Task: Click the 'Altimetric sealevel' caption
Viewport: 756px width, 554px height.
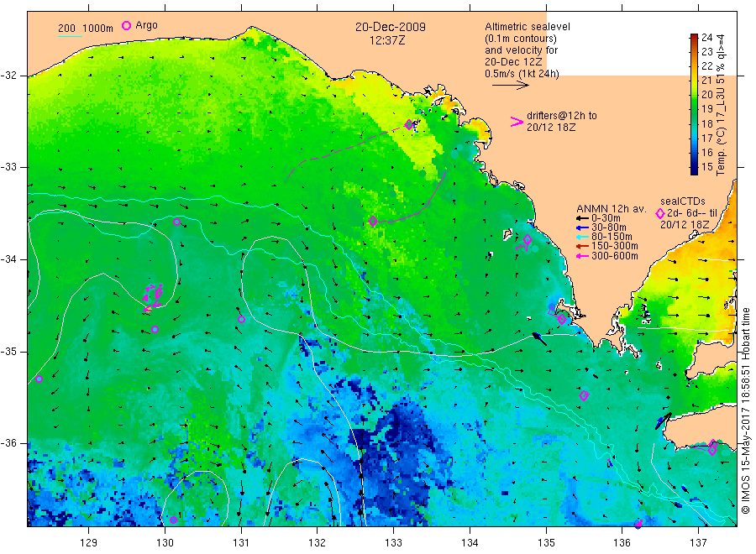Action: click(528, 27)
